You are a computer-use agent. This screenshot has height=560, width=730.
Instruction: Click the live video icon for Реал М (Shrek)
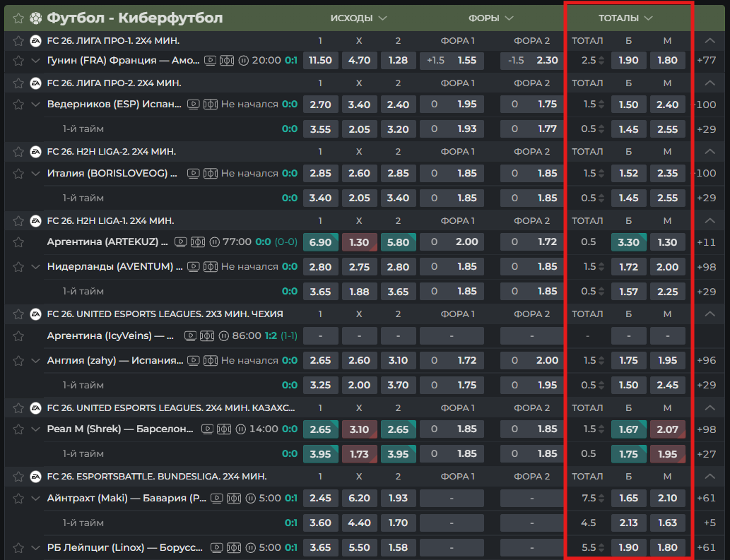208,429
